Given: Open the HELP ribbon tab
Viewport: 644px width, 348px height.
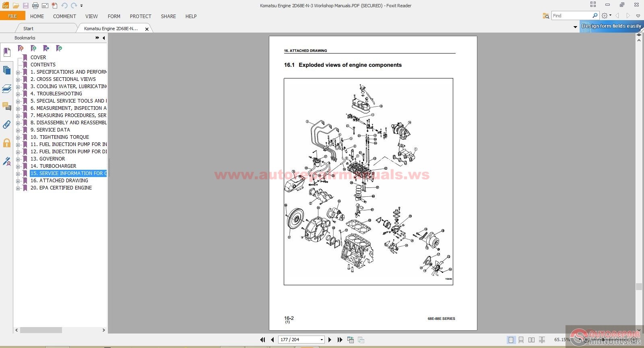Looking at the screenshot, I should coord(191,16).
